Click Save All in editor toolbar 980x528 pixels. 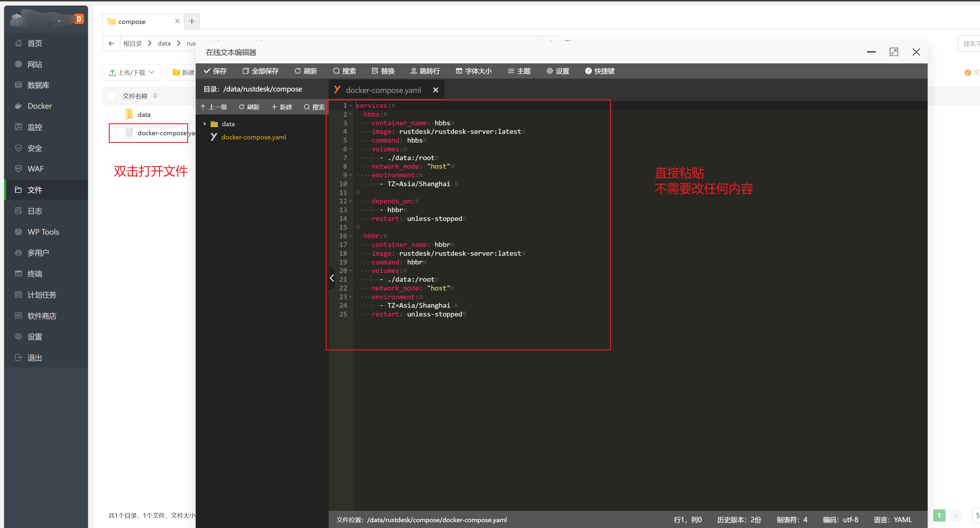point(261,71)
